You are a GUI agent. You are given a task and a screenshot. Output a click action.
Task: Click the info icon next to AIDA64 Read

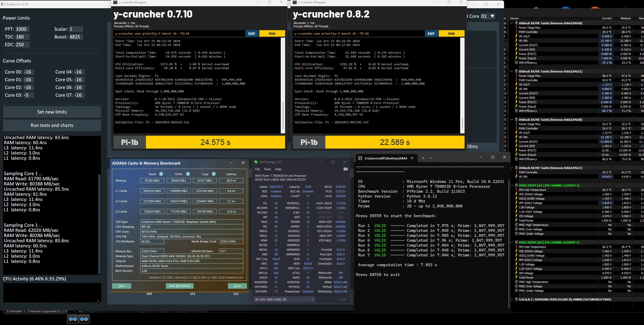(x=161, y=174)
